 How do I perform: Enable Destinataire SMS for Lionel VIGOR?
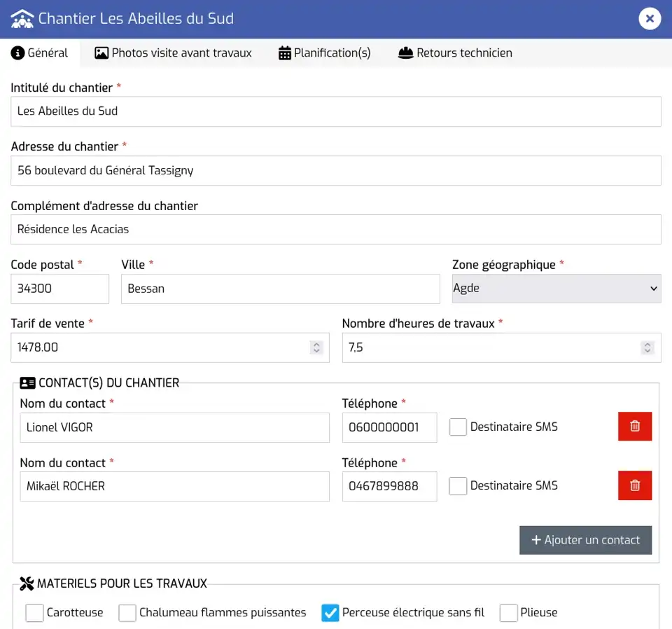coord(458,427)
